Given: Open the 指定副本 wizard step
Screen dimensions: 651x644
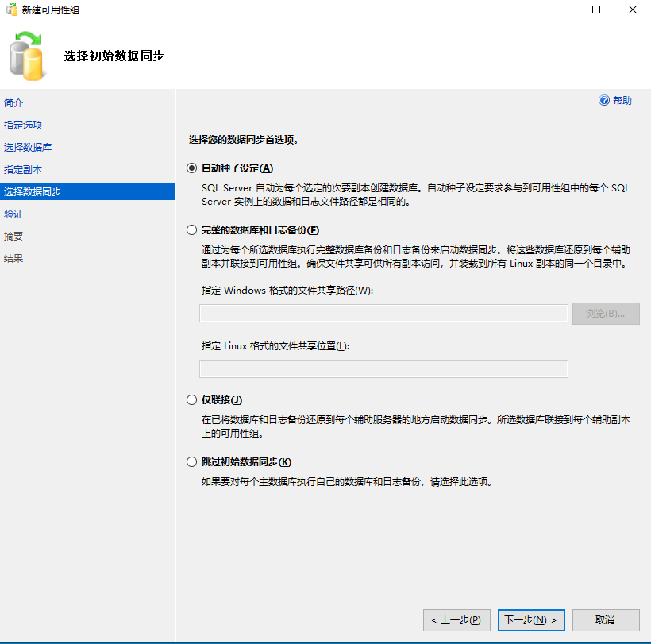Looking at the screenshot, I should [23, 169].
